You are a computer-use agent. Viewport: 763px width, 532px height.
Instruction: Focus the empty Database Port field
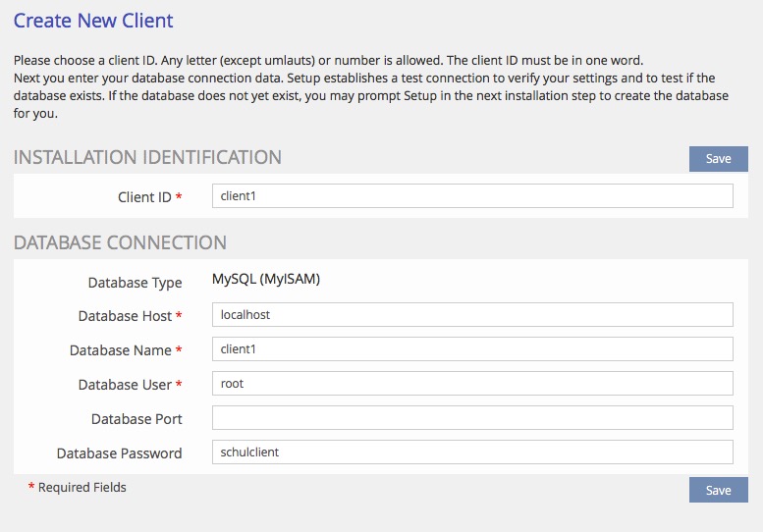tap(471, 418)
